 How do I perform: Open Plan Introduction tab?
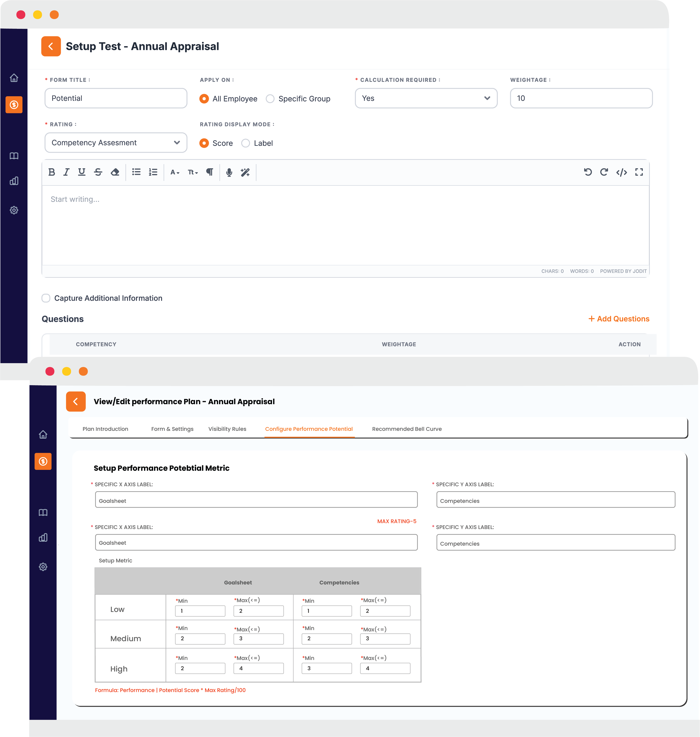105,429
